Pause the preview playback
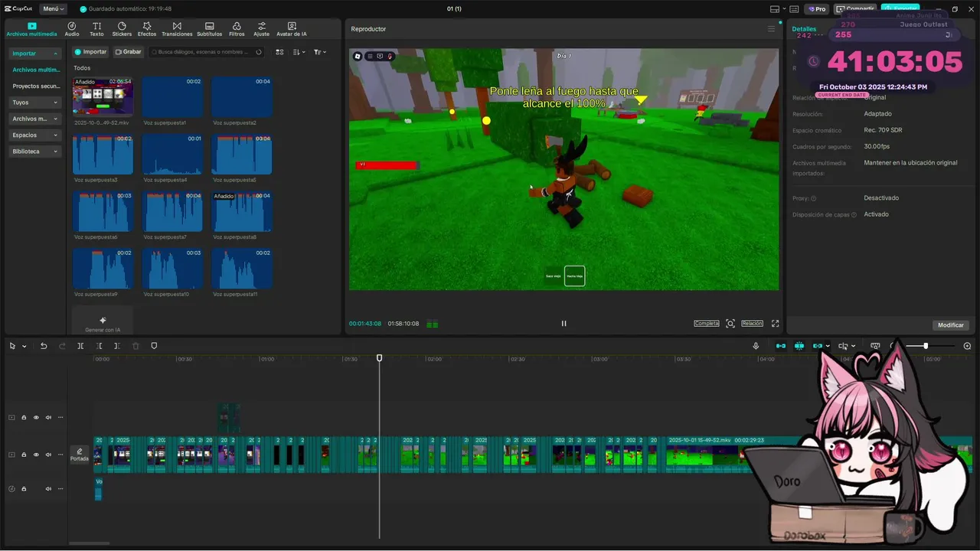 [x=563, y=324]
